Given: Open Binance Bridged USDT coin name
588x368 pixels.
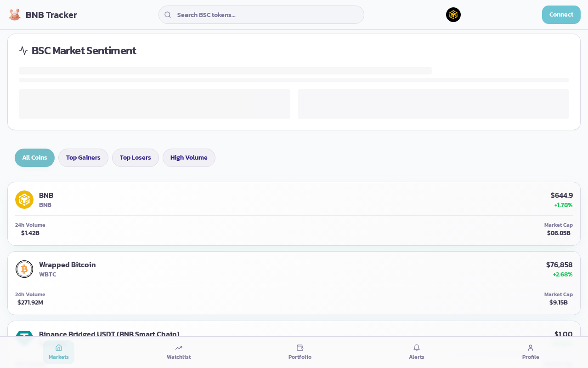Looking at the screenshot, I should (x=109, y=334).
